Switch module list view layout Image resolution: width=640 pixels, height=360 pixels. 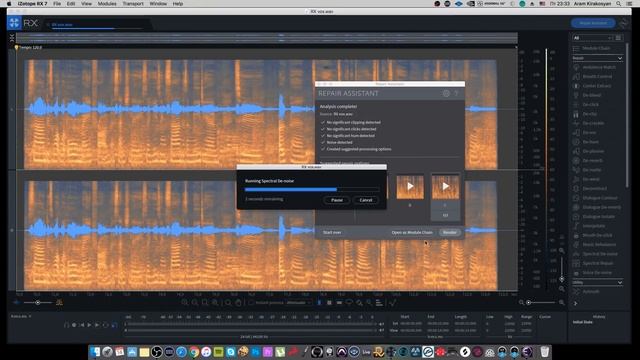click(618, 38)
